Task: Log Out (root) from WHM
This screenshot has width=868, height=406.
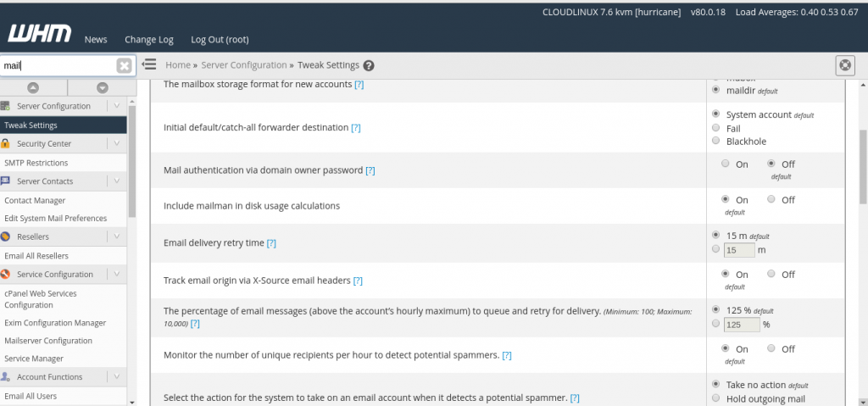Action: (x=220, y=40)
